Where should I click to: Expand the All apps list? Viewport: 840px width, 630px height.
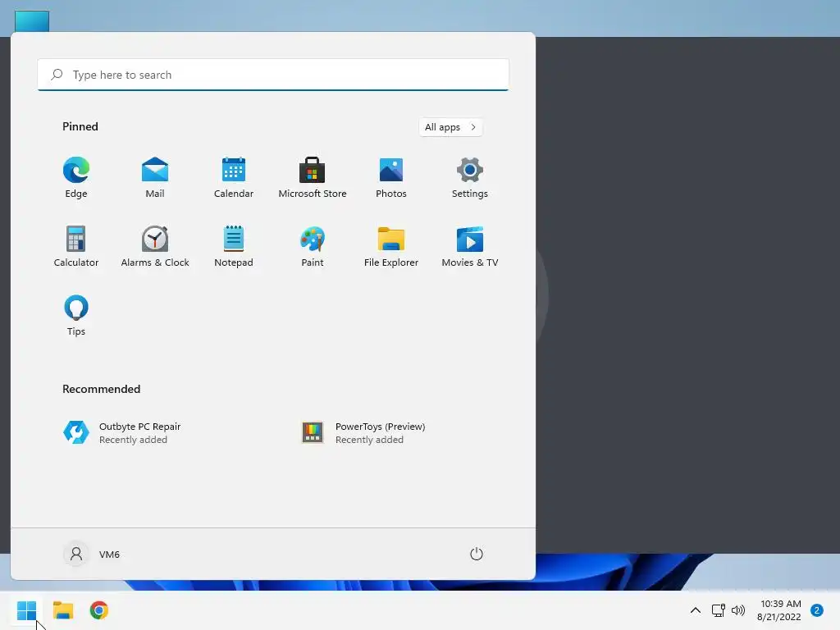point(450,127)
